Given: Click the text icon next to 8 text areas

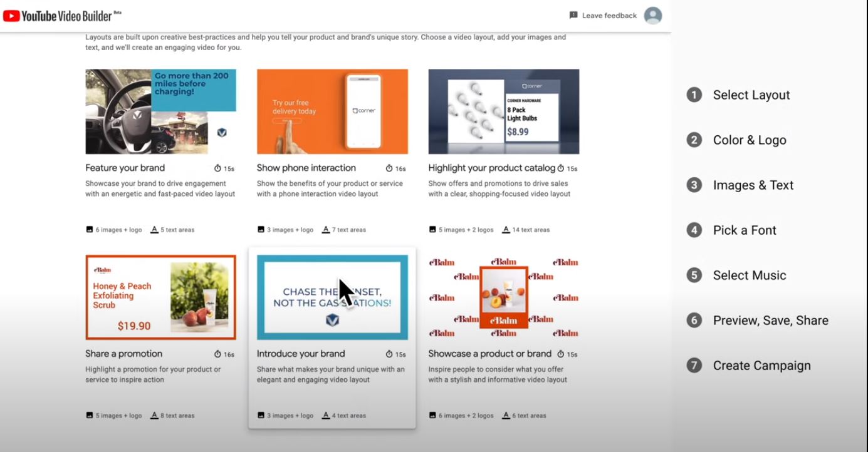Looking at the screenshot, I should tap(154, 416).
